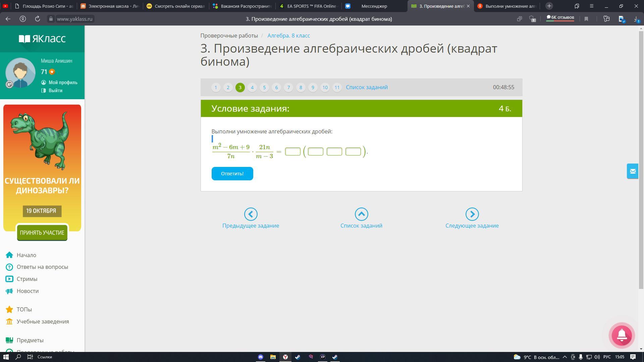644x362 pixels.
Task: Go to task number 4
Action: pyautogui.click(x=252, y=87)
